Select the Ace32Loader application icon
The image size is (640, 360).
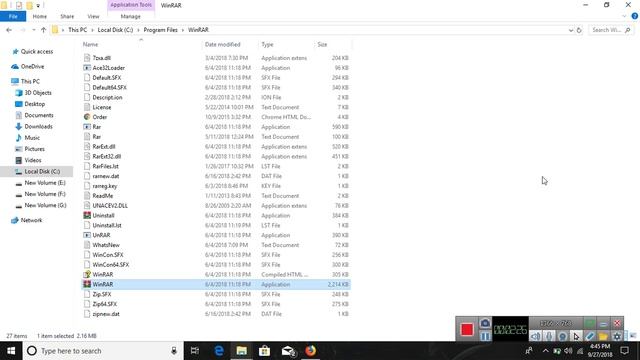click(87, 68)
